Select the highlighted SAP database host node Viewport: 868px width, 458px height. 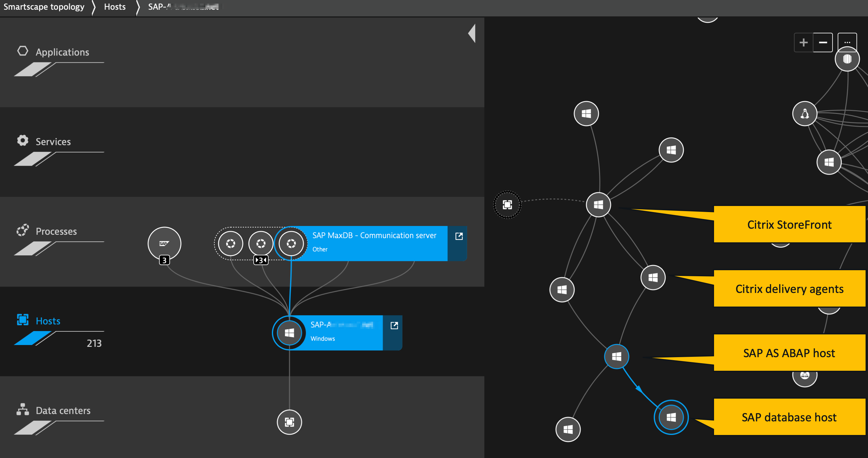click(x=671, y=417)
